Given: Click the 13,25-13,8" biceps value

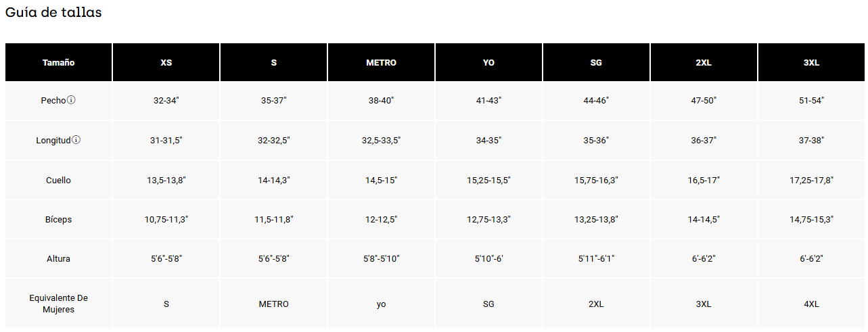Looking at the screenshot, I should pos(596,219).
